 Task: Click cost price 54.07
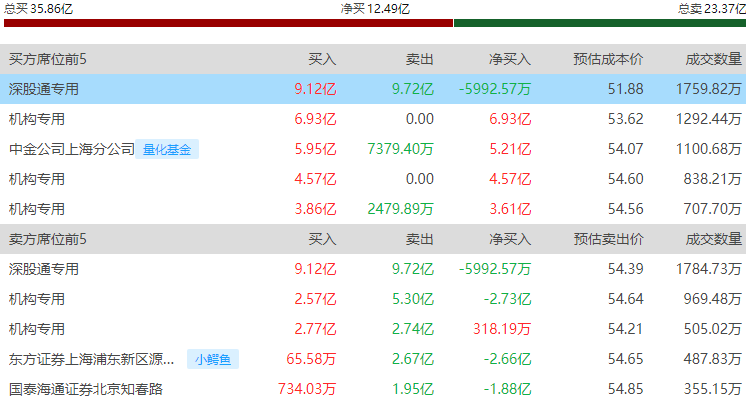tap(626, 149)
